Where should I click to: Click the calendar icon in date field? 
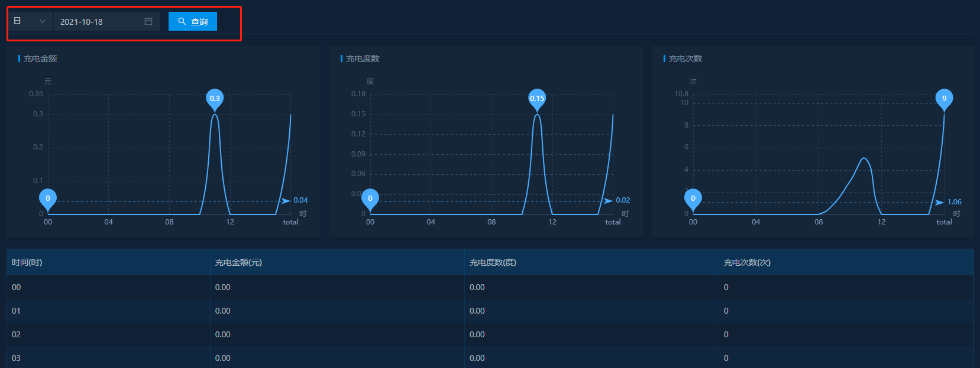point(148,21)
